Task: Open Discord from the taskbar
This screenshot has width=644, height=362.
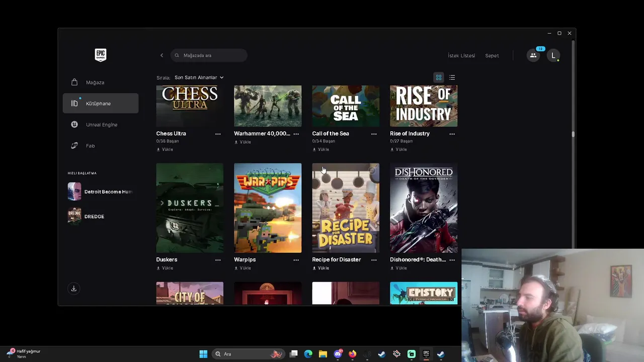Action: point(338,354)
